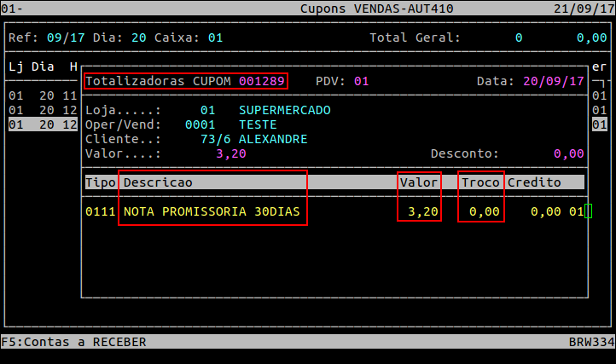This screenshot has width=616, height=364.
Task: Click the PDV value 01
Action: tap(361, 81)
